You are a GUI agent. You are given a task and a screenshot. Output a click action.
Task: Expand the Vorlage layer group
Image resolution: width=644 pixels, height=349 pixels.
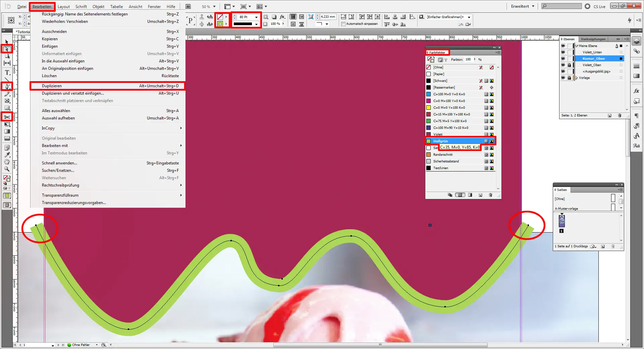pos(577,78)
